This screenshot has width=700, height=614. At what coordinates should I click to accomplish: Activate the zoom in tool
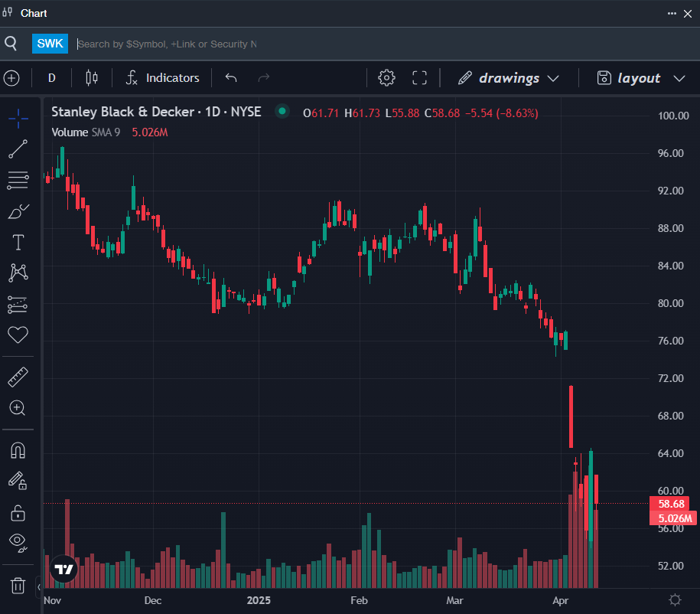point(18,408)
